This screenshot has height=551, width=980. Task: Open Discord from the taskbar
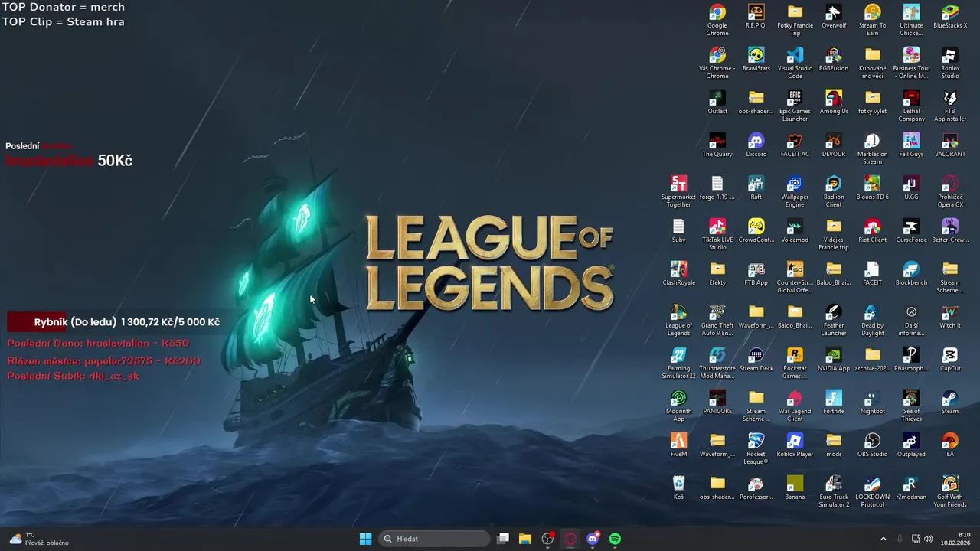tap(593, 539)
